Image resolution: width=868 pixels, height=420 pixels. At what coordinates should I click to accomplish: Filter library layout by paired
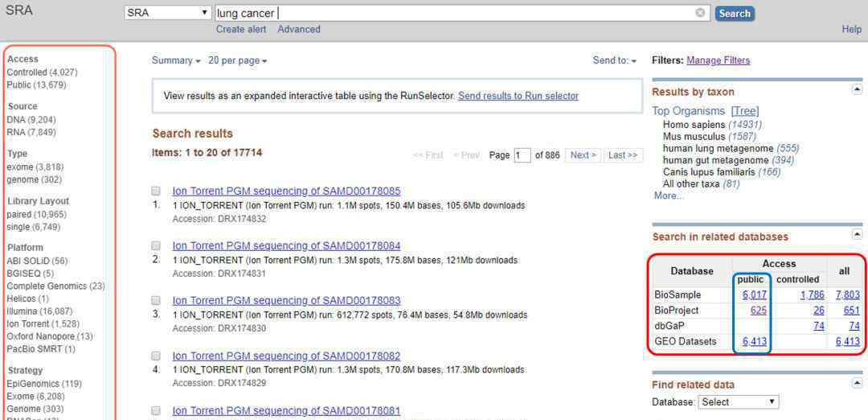click(x=36, y=214)
